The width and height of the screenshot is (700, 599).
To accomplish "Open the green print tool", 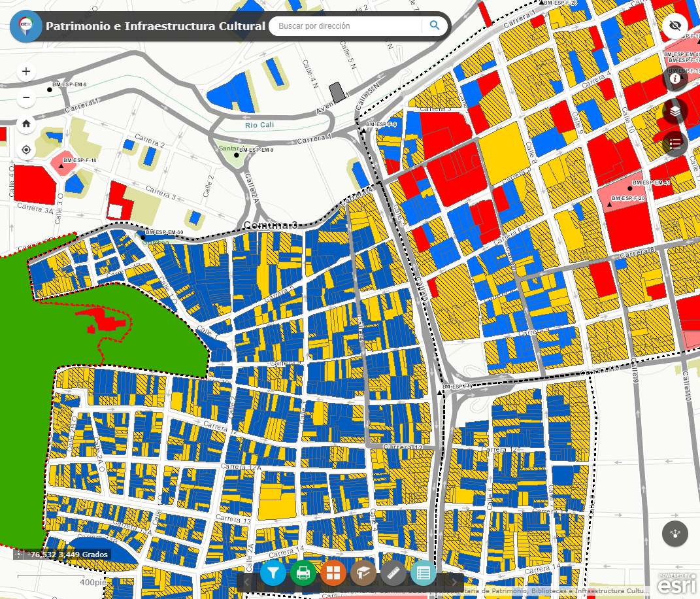I will [x=305, y=573].
